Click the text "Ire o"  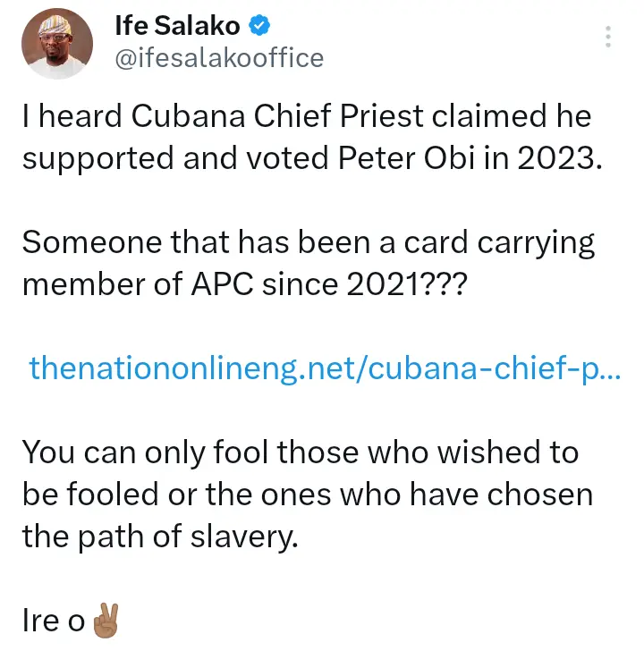[x=52, y=621]
